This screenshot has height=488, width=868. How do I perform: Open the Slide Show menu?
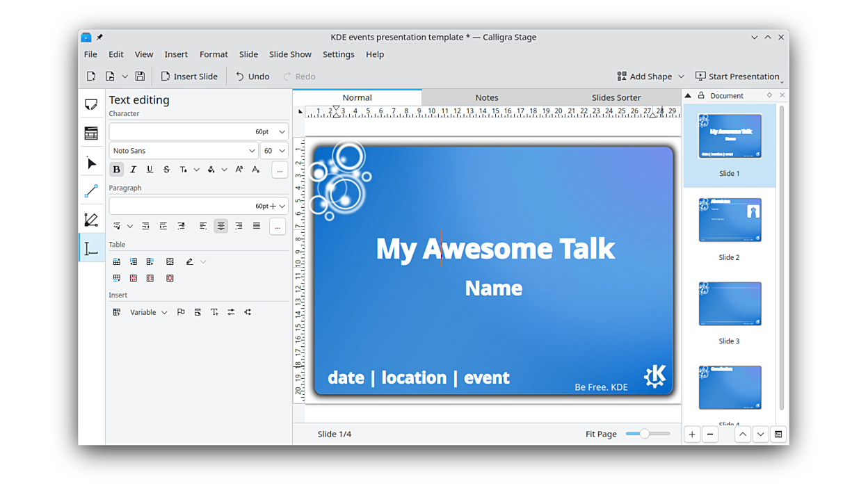[290, 54]
